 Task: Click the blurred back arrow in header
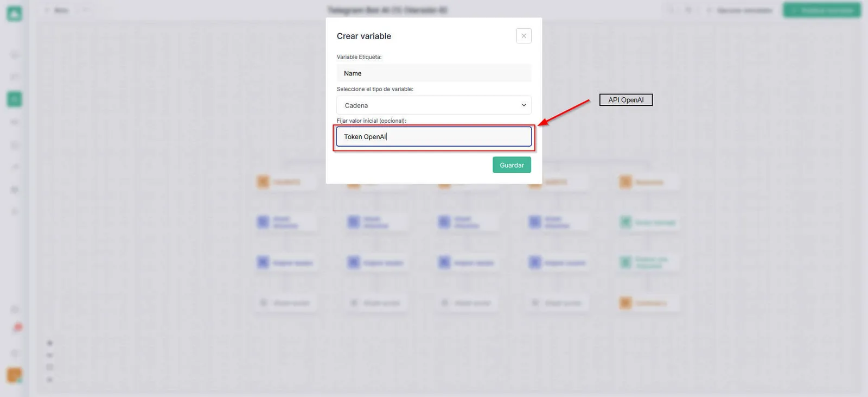pos(47,10)
